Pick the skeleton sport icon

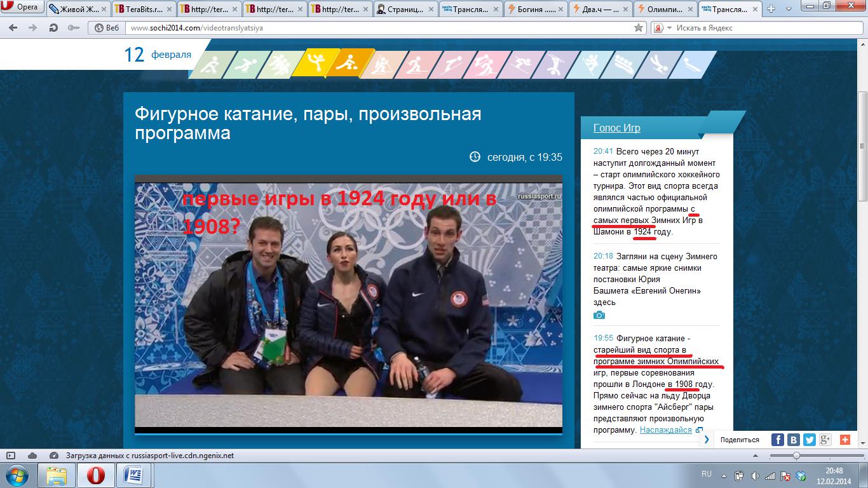point(660,64)
